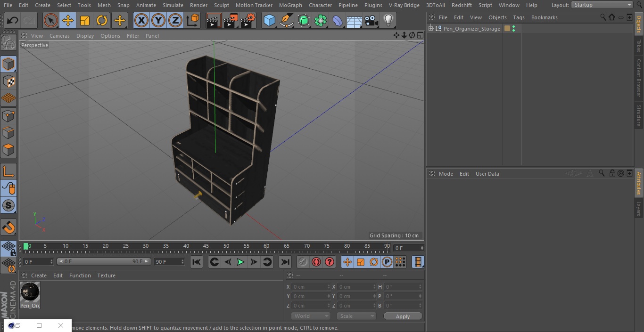Activate the Scale tool

coord(85,21)
